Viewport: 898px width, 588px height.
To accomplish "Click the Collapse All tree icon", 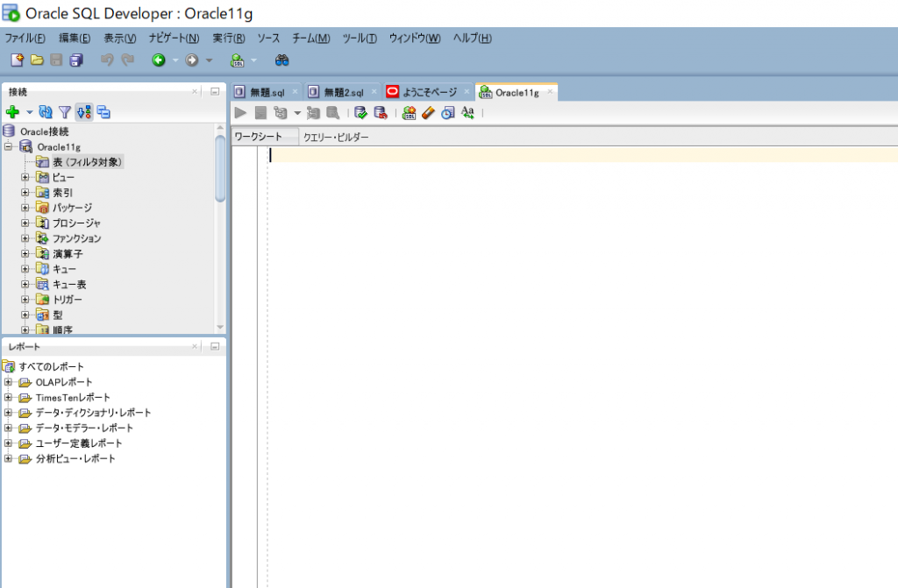I will 103,112.
